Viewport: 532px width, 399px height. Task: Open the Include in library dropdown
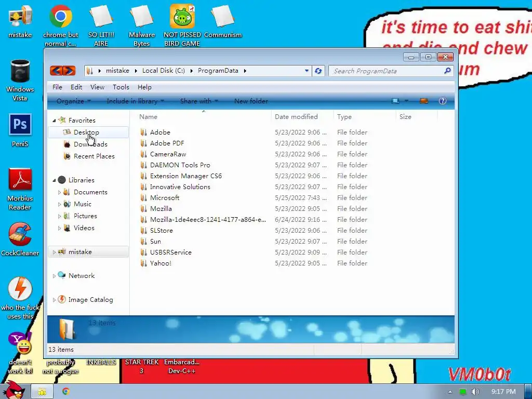pyautogui.click(x=135, y=101)
